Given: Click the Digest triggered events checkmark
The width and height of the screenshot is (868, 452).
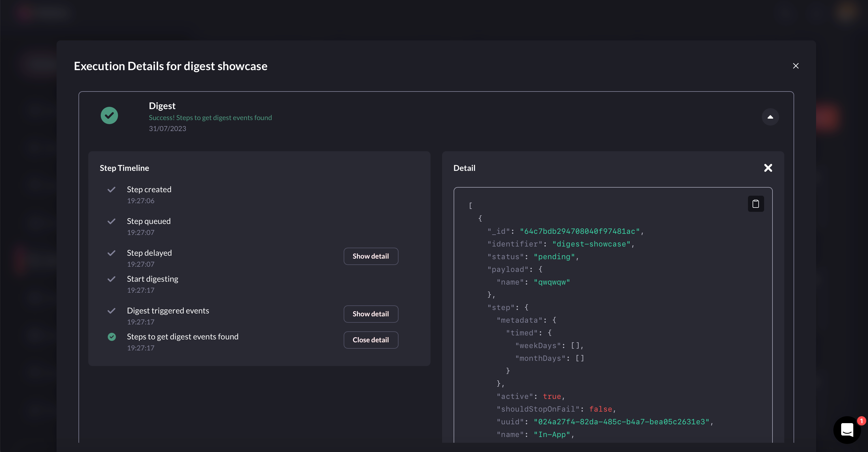Looking at the screenshot, I should click(x=112, y=311).
